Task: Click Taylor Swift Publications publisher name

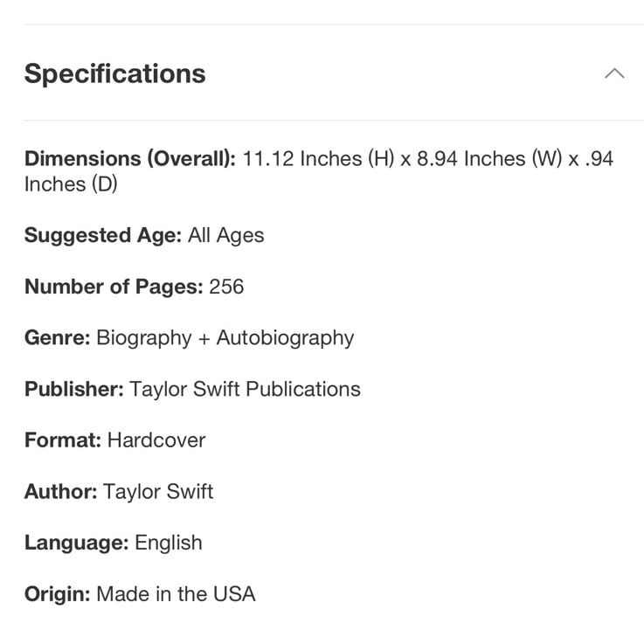Action: [x=246, y=389]
